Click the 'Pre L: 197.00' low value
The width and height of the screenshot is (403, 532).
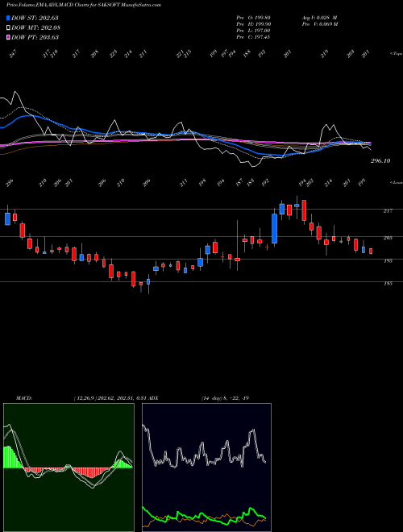253,31
